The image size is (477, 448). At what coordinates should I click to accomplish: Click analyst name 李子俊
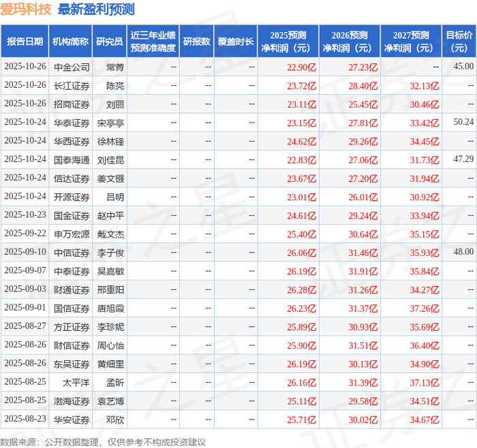pyautogui.click(x=110, y=253)
